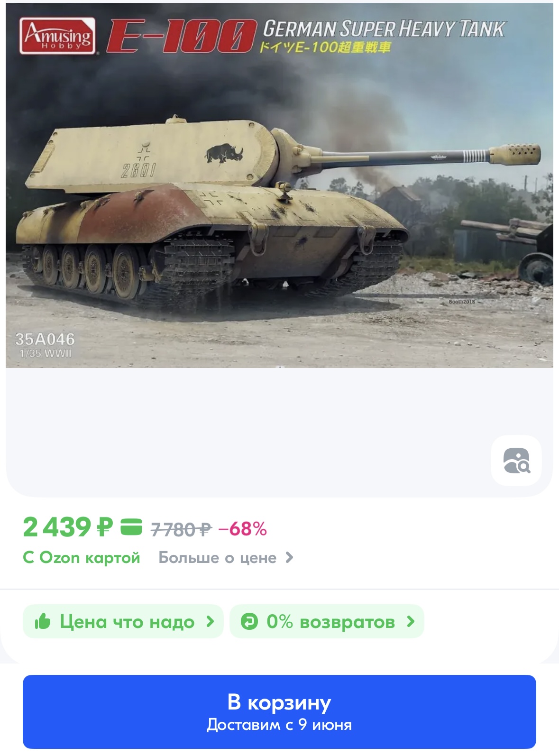Expand chevron next to Больше о цене
Viewport: 559px width, 756px height.
289,558
